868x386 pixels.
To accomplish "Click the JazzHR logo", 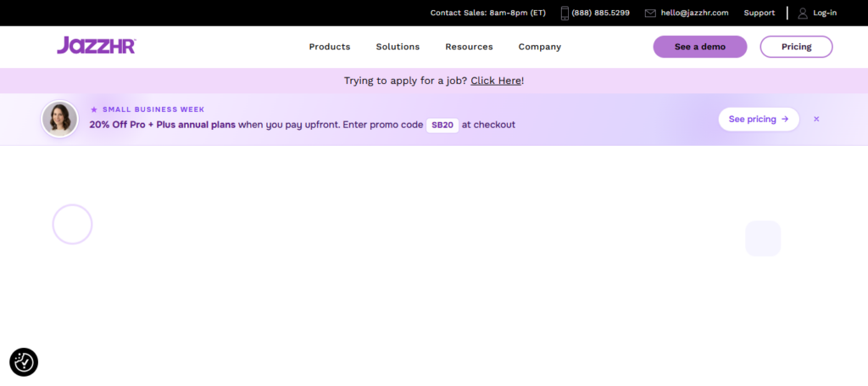I will coord(97,46).
